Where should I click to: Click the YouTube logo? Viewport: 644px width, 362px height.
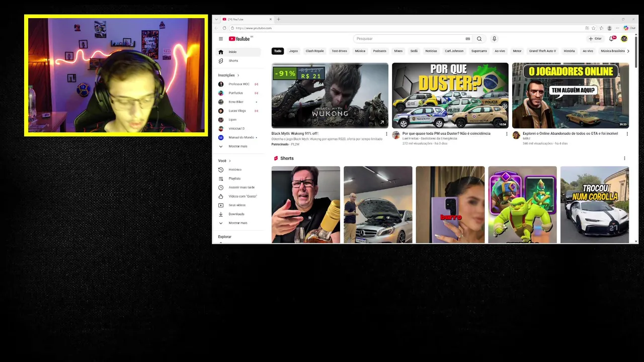click(239, 39)
